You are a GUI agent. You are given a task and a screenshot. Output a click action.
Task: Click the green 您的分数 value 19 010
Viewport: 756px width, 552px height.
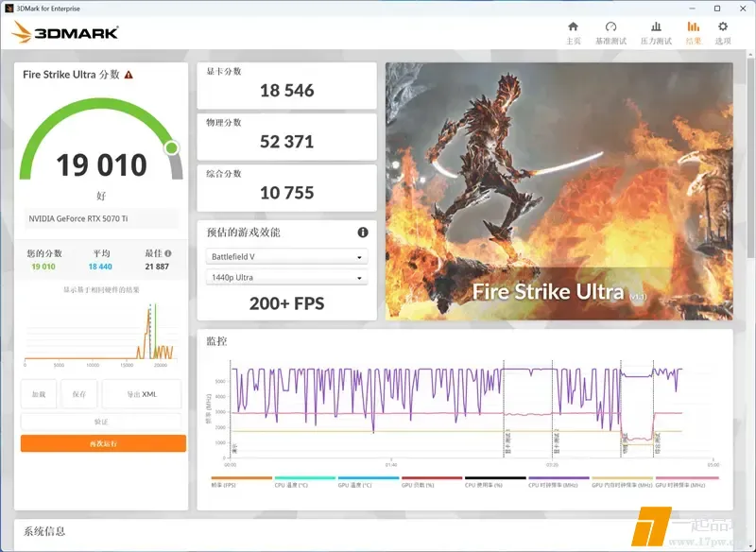[43, 267]
